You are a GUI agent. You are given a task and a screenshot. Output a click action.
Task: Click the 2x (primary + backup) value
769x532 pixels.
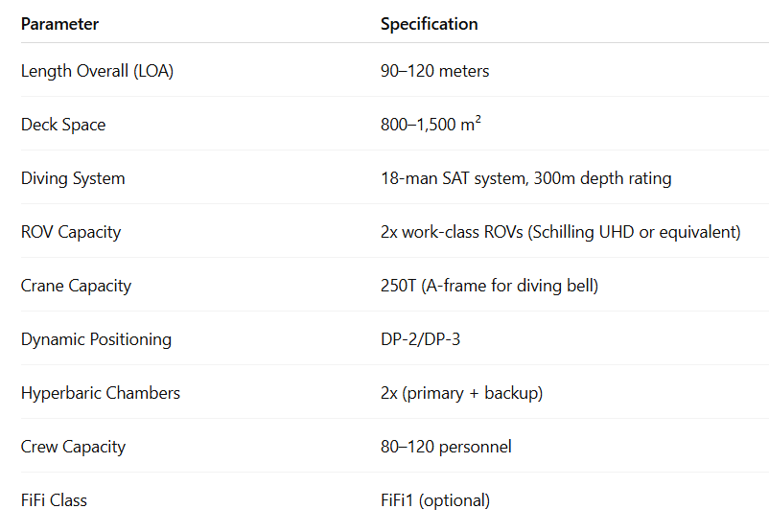click(461, 393)
